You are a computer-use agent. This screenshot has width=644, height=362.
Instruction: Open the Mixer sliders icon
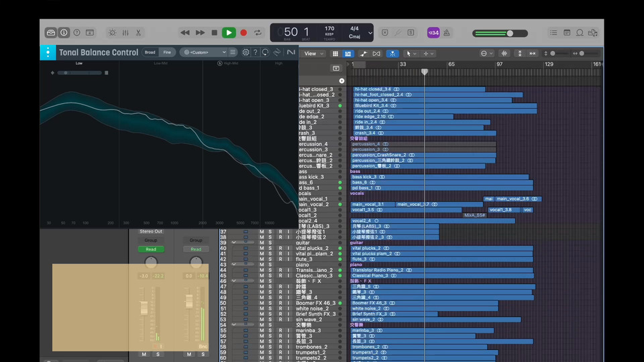(x=125, y=32)
